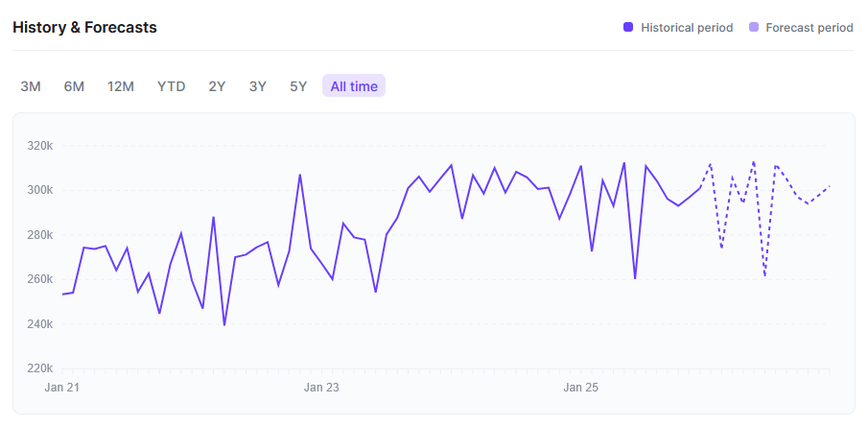Click the Forecast period color dot
Viewport: 868px width, 426px height.
(753, 28)
